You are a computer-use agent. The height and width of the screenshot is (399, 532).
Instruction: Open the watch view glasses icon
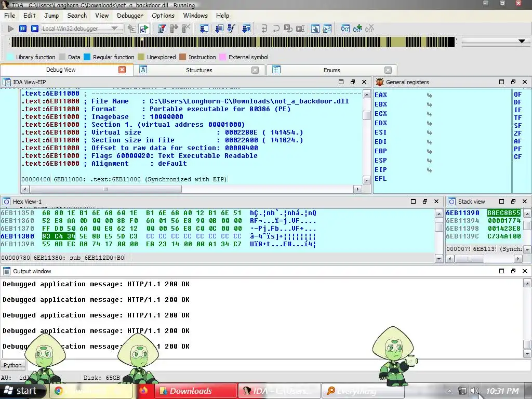pyautogui.click(x=345, y=29)
